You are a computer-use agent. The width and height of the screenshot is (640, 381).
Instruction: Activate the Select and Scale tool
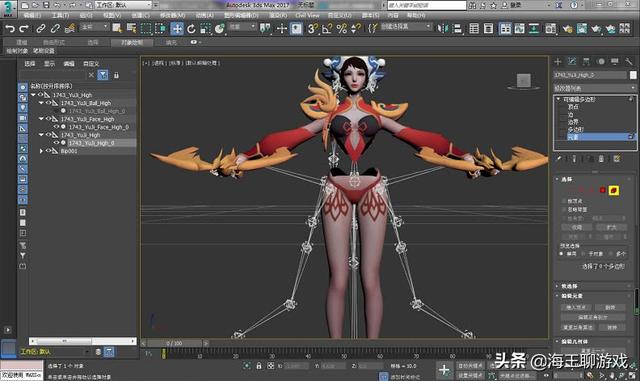(205, 29)
